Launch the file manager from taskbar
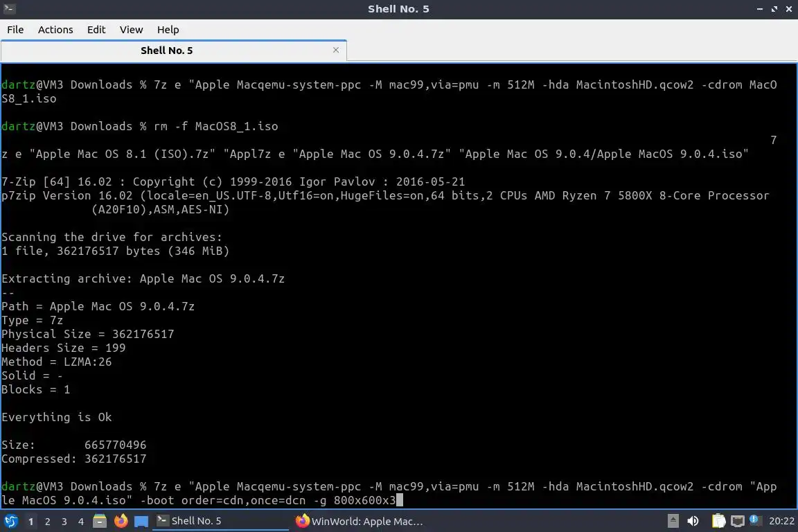The height and width of the screenshot is (532, 798). (x=100, y=521)
